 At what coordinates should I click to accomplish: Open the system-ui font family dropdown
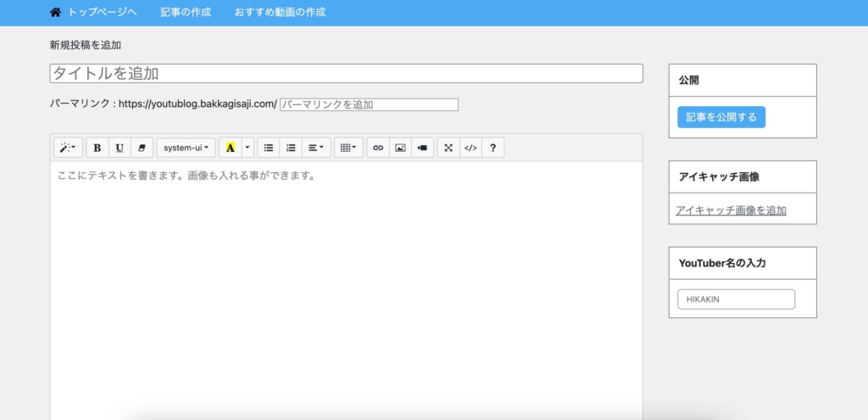[186, 148]
